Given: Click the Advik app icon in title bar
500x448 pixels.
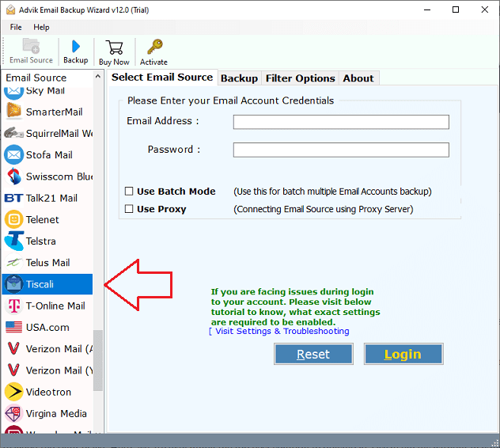Looking at the screenshot, I should (x=10, y=9).
